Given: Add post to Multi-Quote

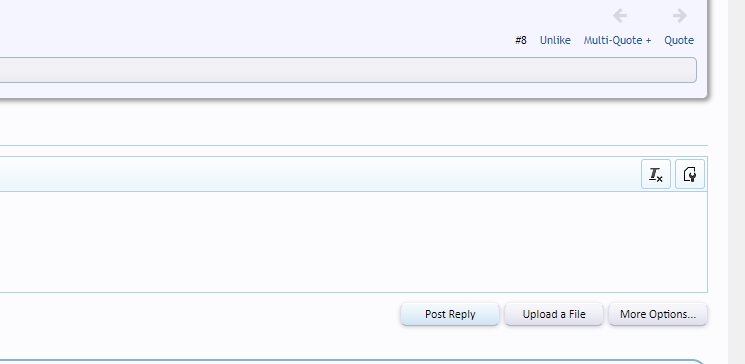Looking at the screenshot, I should pos(617,40).
